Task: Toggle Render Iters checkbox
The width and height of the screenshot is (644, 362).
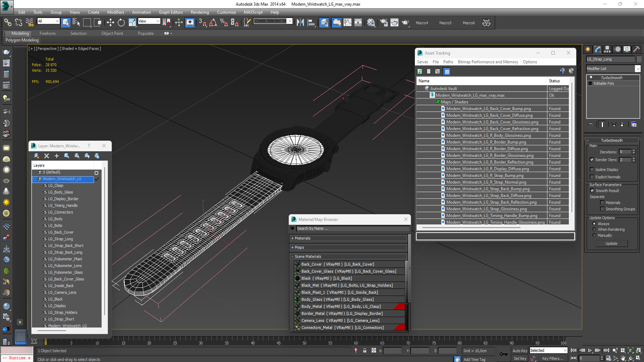Action: click(592, 160)
